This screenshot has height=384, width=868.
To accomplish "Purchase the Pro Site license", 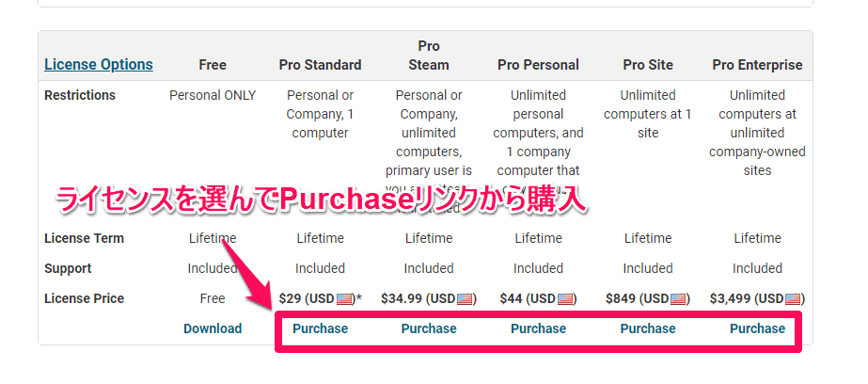I will point(648,328).
